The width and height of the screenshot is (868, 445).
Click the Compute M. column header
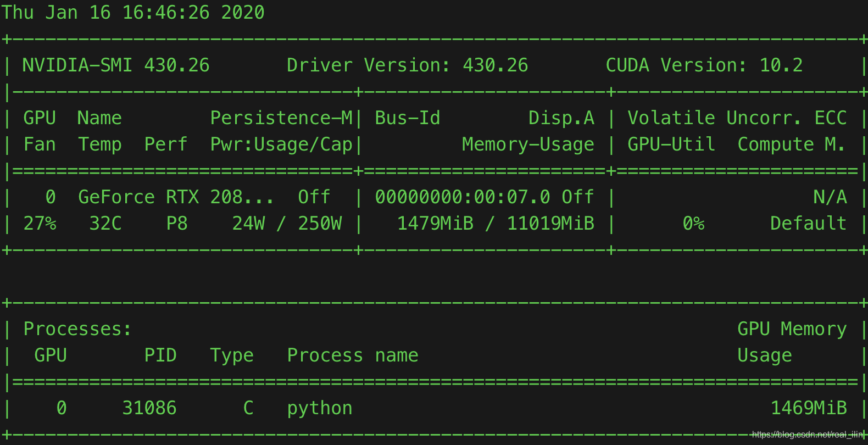click(792, 144)
